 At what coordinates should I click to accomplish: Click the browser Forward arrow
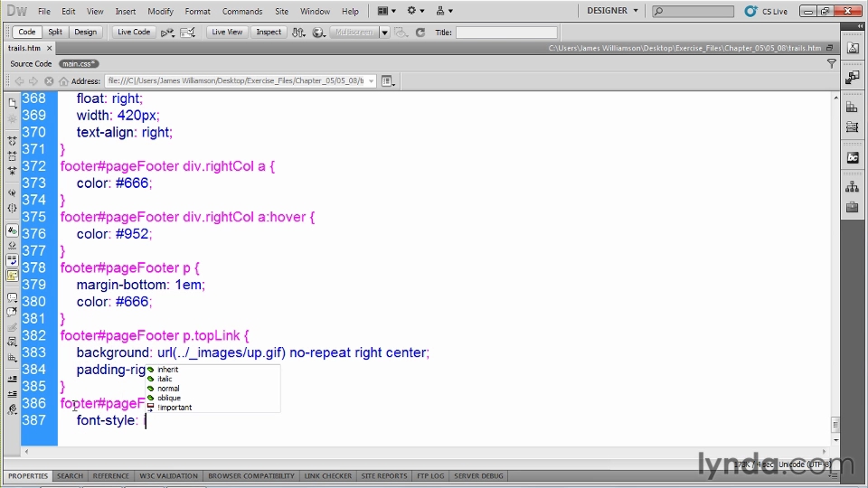tap(33, 80)
